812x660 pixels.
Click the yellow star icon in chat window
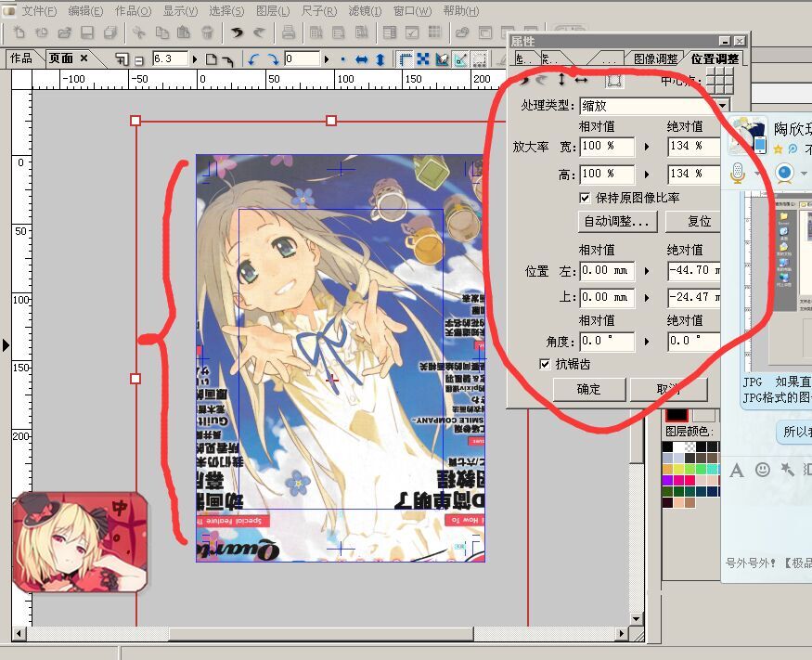[778, 149]
